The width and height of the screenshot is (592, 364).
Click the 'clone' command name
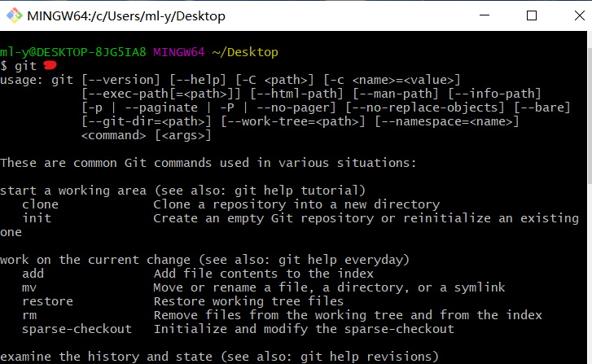click(x=40, y=204)
